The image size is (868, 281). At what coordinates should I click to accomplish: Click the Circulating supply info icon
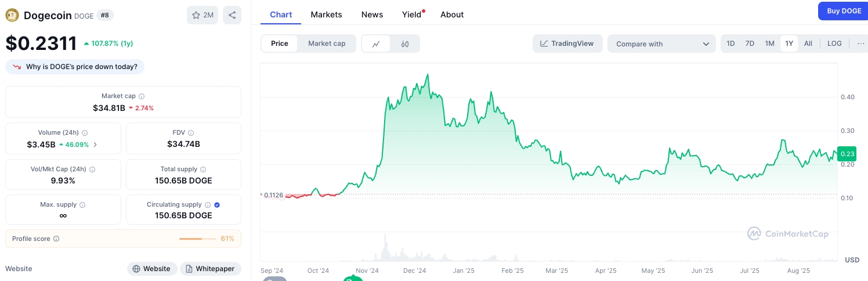[x=208, y=205]
